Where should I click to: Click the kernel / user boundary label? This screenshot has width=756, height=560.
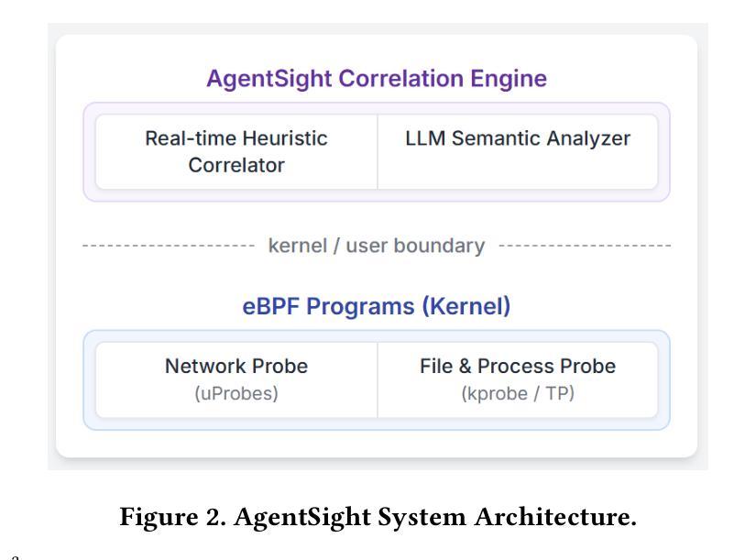(377, 246)
